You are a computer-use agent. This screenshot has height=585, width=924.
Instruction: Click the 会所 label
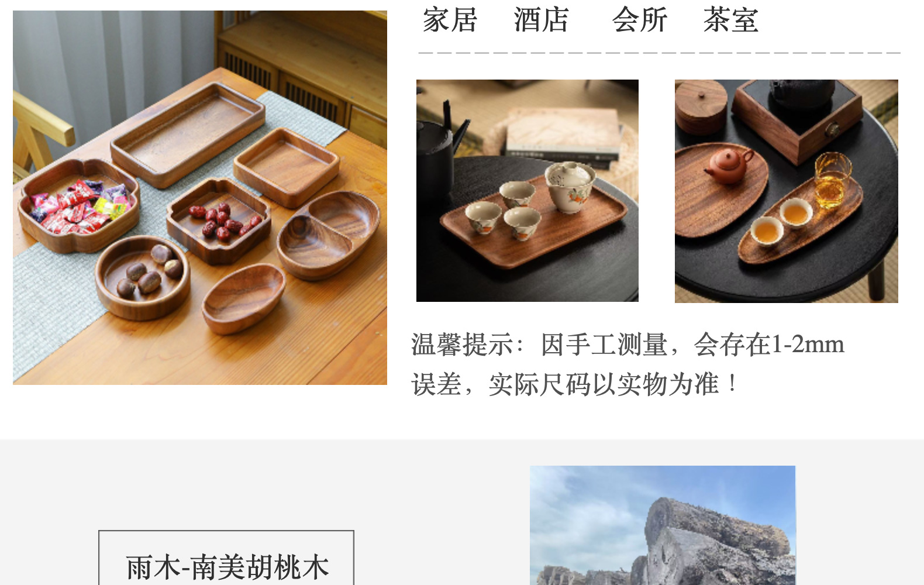(639, 20)
